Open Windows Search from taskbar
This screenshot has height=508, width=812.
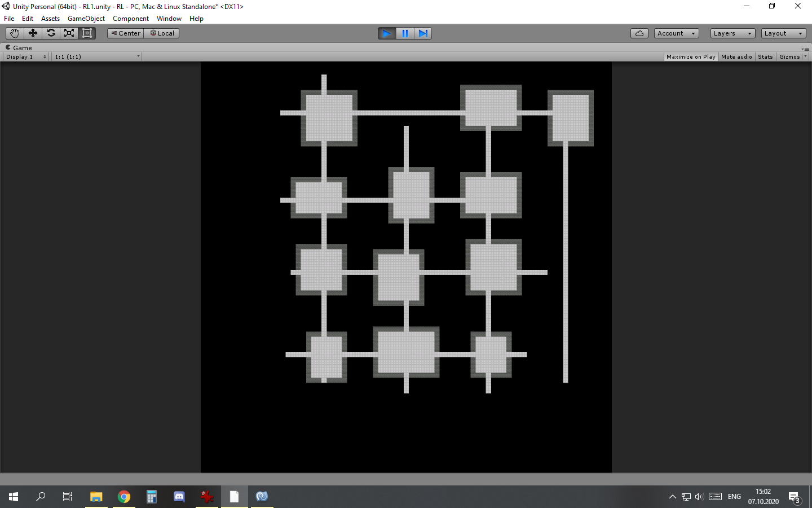[41, 497]
